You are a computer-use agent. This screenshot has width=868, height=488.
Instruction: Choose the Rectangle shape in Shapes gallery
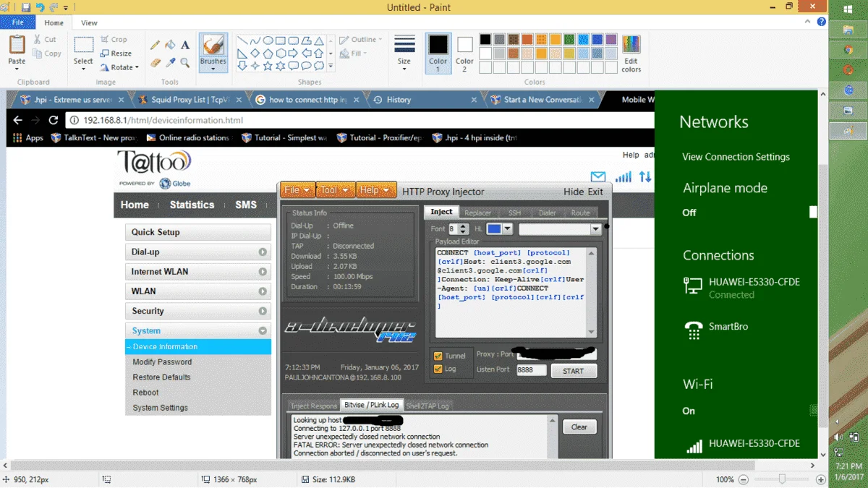pos(280,40)
